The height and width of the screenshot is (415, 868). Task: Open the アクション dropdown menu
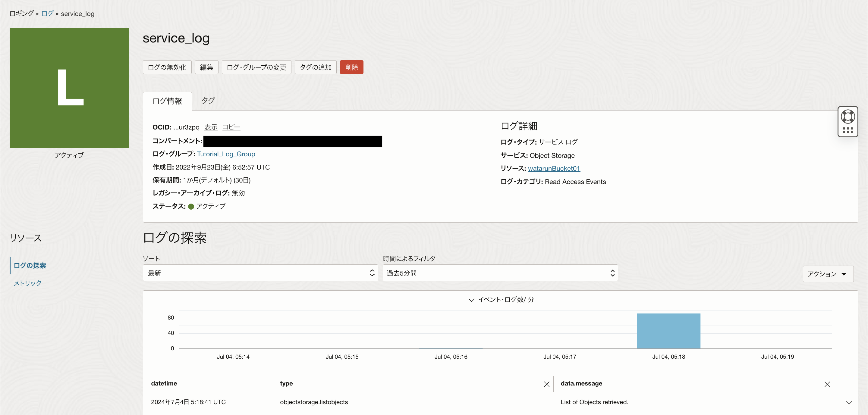pyautogui.click(x=828, y=274)
